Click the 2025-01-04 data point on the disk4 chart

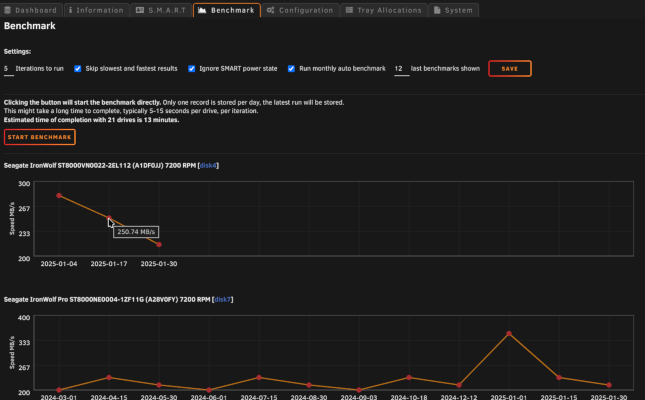point(59,195)
